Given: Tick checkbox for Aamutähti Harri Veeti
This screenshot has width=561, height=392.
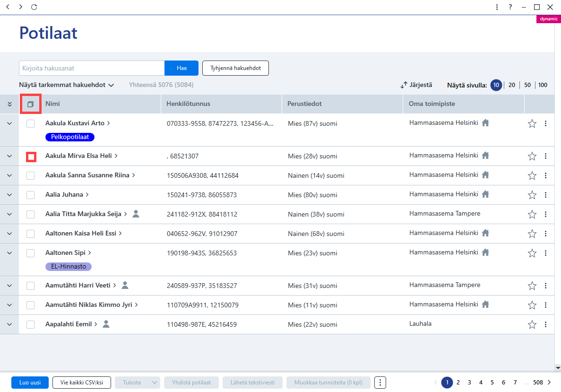Looking at the screenshot, I should (30, 286).
